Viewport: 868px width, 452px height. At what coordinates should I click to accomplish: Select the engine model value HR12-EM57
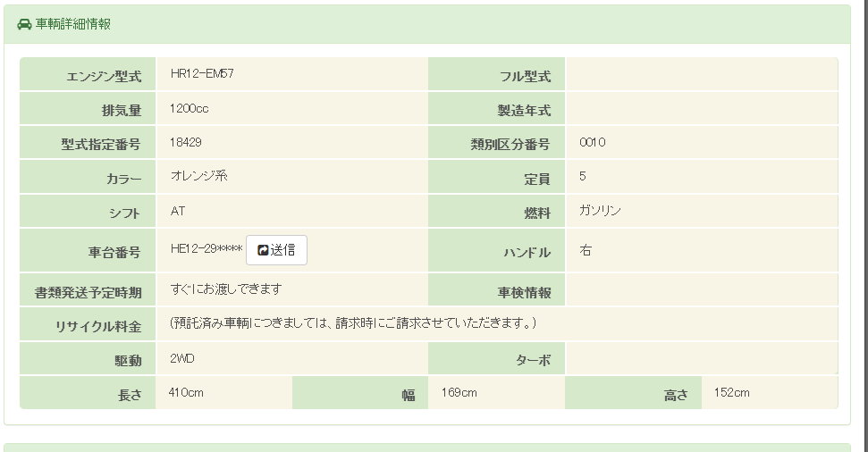click(202, 73)
